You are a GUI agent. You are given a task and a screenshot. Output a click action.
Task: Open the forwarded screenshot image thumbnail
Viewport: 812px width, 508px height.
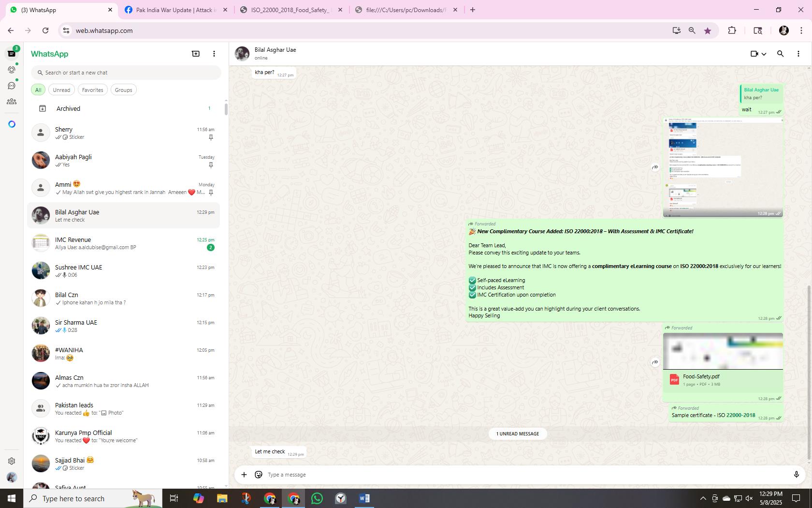723,167
